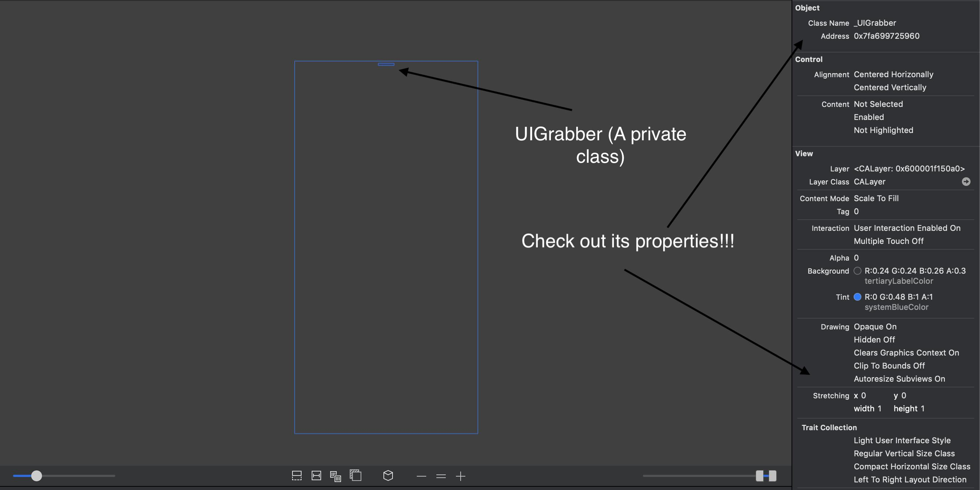Toggle Show Constraints button
The height and width of the screenshot is (490, 980).
(316, 476)
